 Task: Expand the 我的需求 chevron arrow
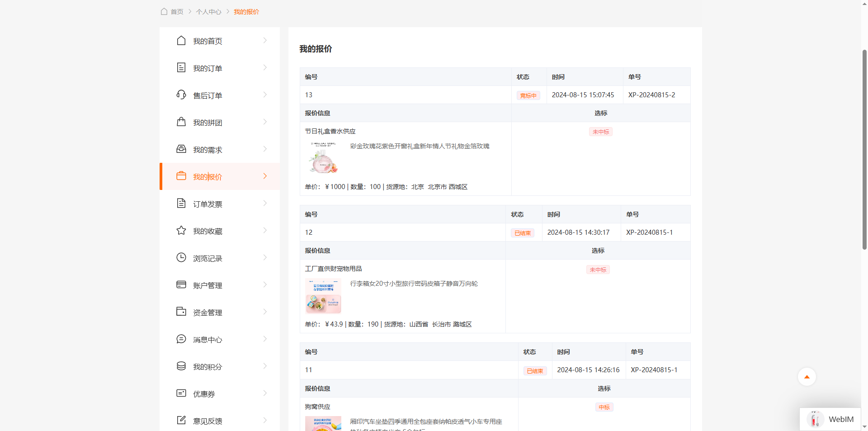(x=265, y=149)
